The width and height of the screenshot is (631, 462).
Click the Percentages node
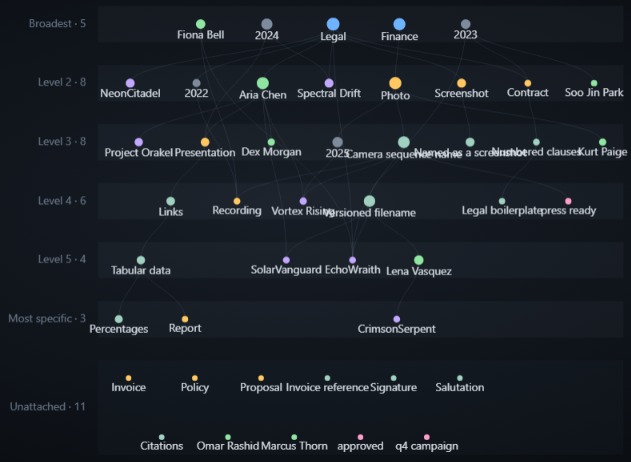pos(119,319)
